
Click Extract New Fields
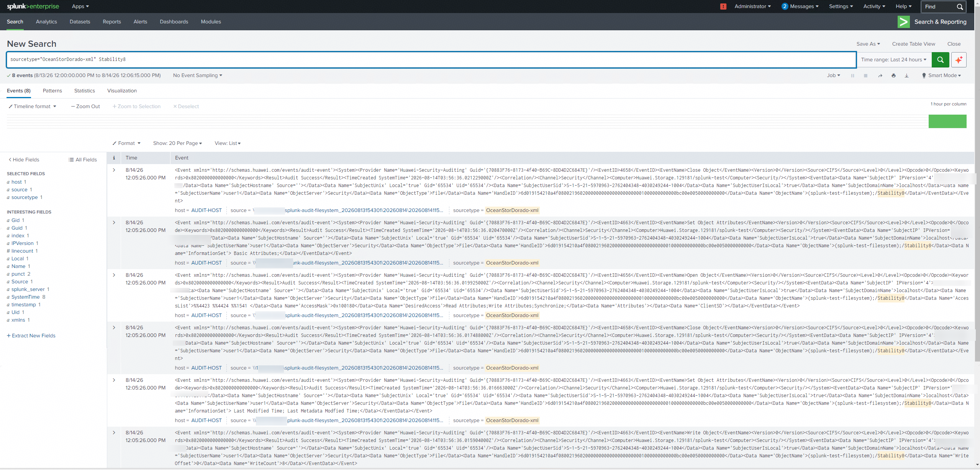[31, 336]
